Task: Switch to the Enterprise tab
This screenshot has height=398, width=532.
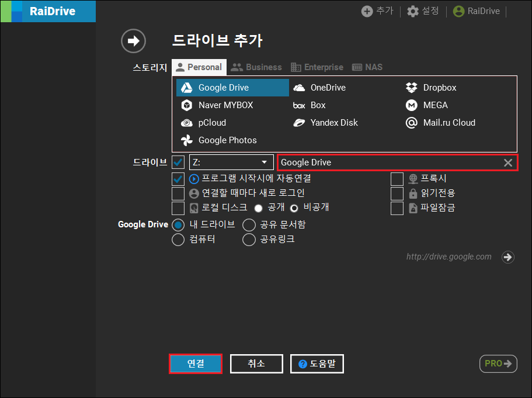Action: [x=317, y=67]
